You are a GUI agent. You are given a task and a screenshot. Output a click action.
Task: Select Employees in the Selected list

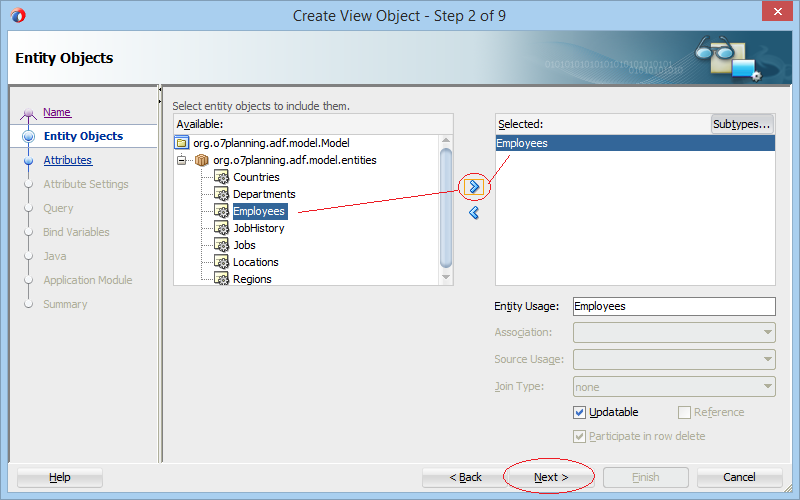point(635,143)
